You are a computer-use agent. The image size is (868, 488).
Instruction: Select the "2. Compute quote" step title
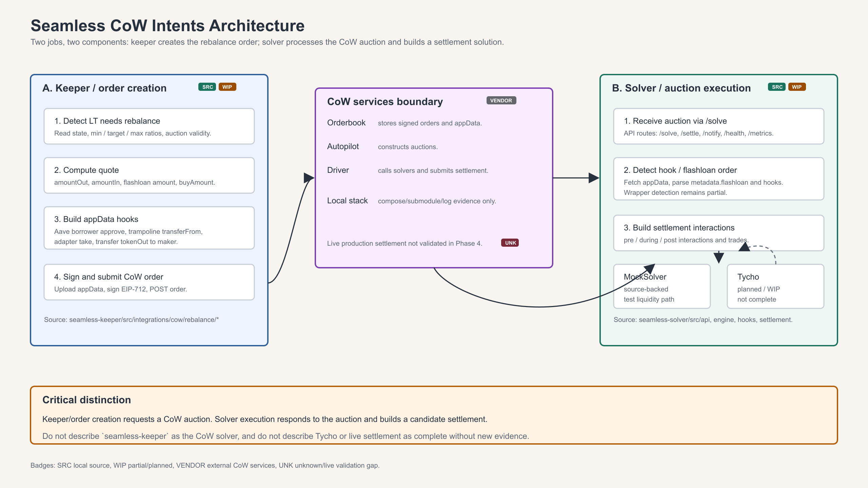[x=86, y=170]
